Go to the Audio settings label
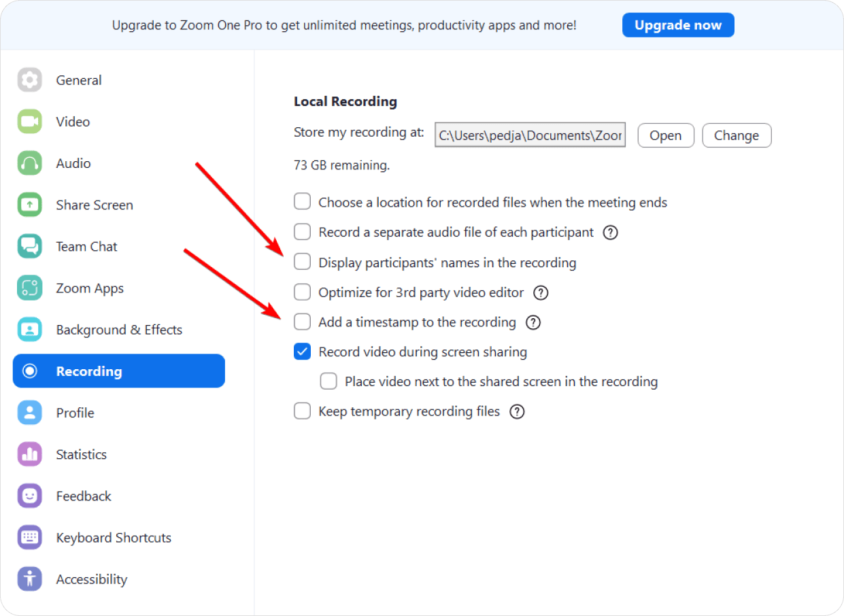The height and width of the screenshot is (616, 844). click(x=73, y=163)
